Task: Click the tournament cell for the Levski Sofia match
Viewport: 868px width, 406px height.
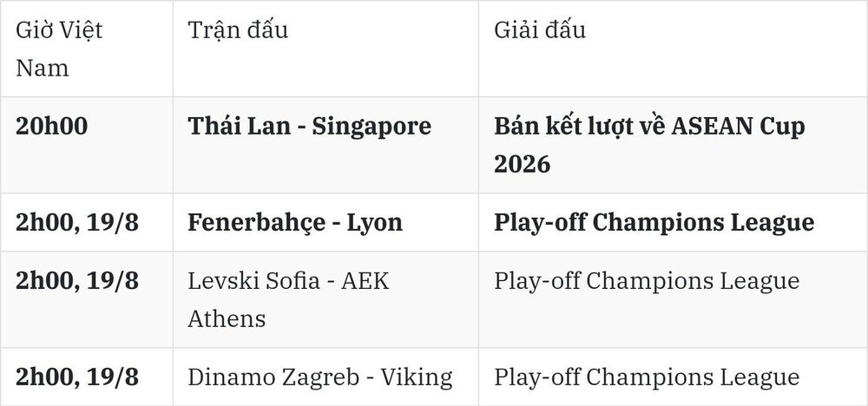Action: [x=674, y=299]
